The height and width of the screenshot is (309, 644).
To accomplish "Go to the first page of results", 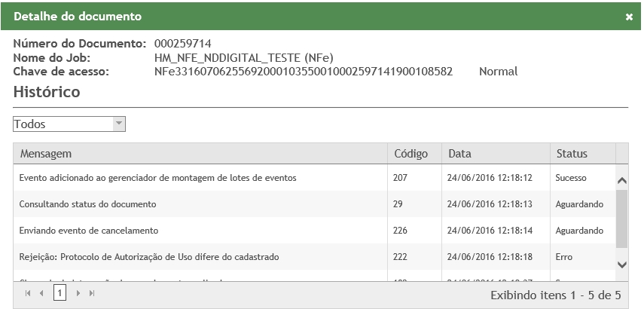I will 28,293.
